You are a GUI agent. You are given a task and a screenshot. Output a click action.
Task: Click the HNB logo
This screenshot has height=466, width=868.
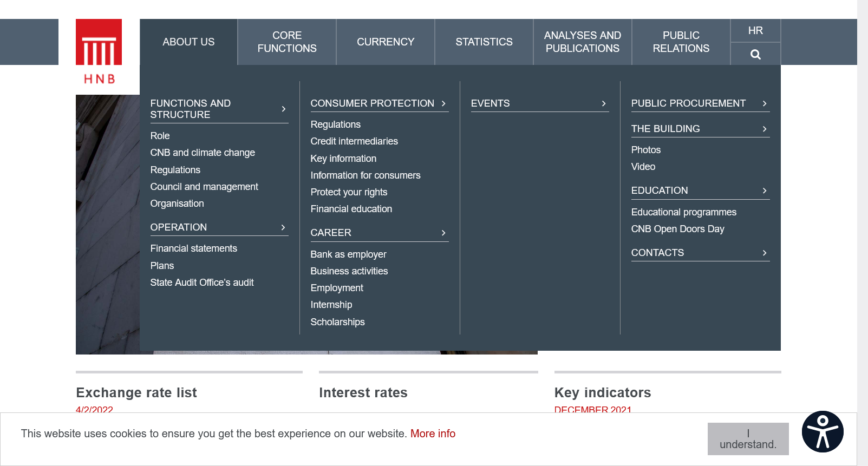[x=99, y=52]
